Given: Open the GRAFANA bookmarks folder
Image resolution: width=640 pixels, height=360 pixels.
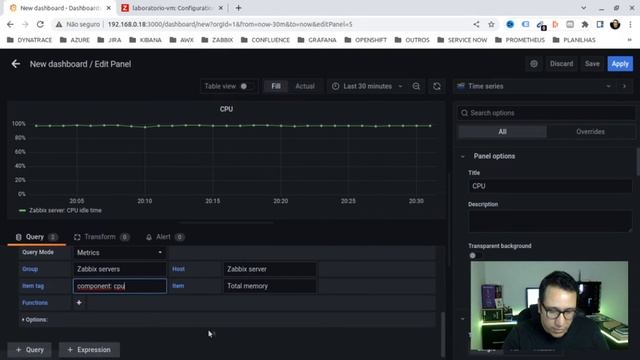Looking at the screenshot, I should click(317, 40).
